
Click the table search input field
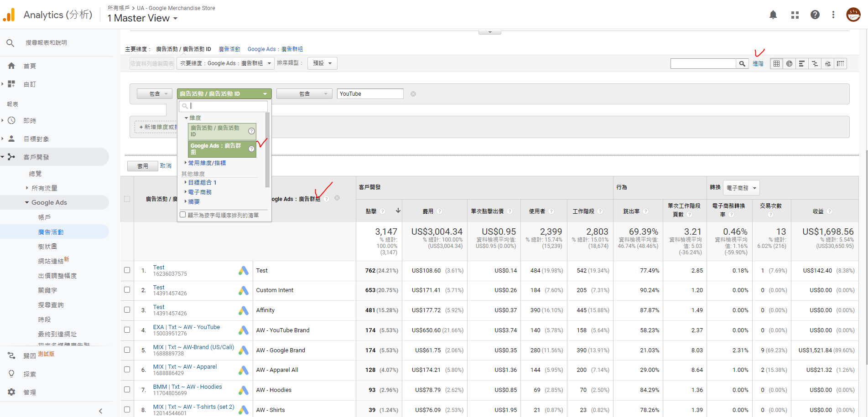pos(703,64)
